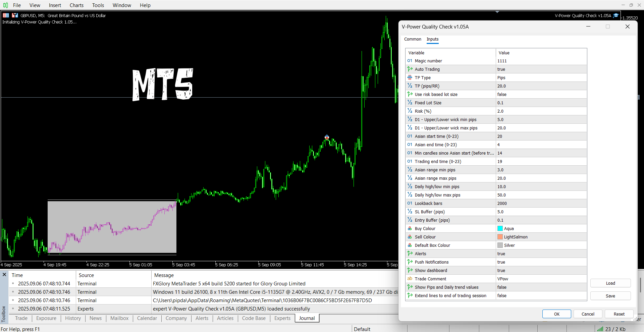Toggle Use risk based lot size value
Image resolution: width=644 pixels, height=332 pixels.
pyautogui.click(x=541, y=94)
